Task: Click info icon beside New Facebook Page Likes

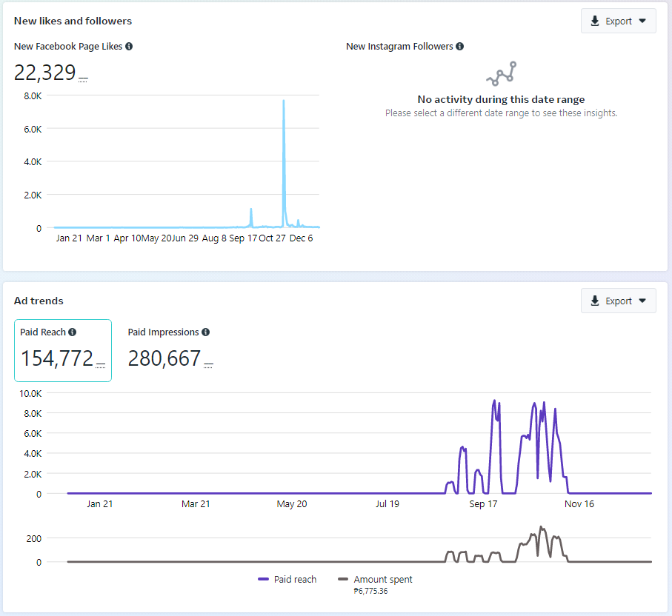Action: pyautogui.click(x=129, y=47)
